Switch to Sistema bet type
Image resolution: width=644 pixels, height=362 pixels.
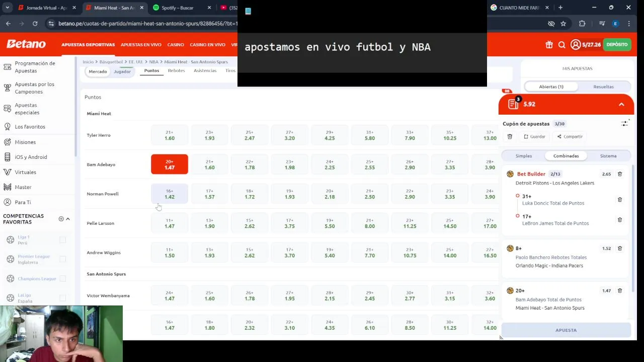(608, 156)
